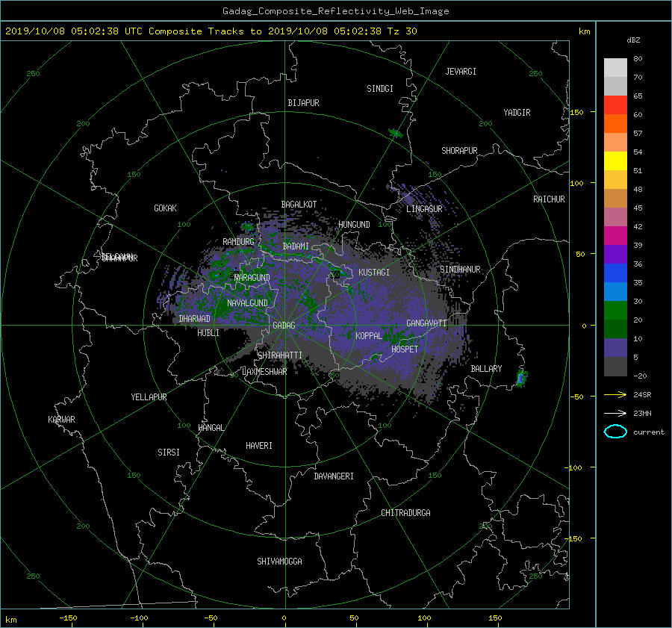Image resolution: width=672 pixels, height=628 pixels.
Task: Click the GADAG label at radar center
Action: coord(284,326)
